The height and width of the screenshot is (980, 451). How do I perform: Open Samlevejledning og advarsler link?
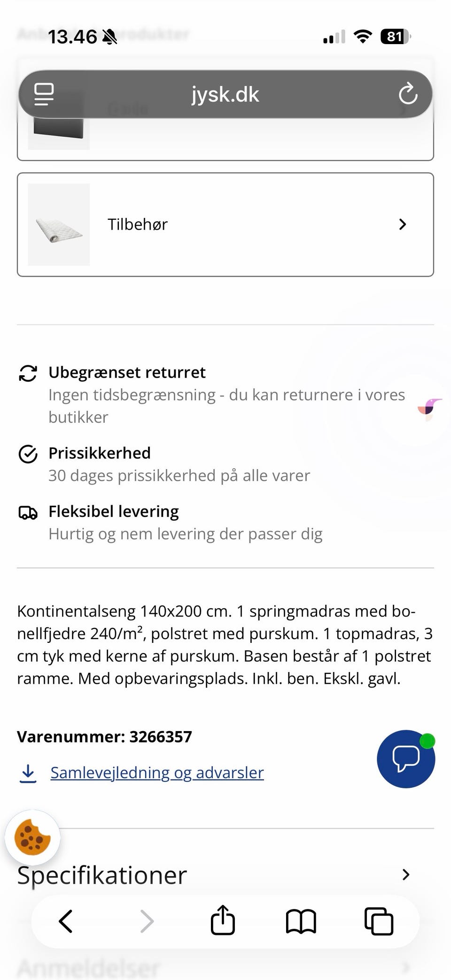point(157,773)
